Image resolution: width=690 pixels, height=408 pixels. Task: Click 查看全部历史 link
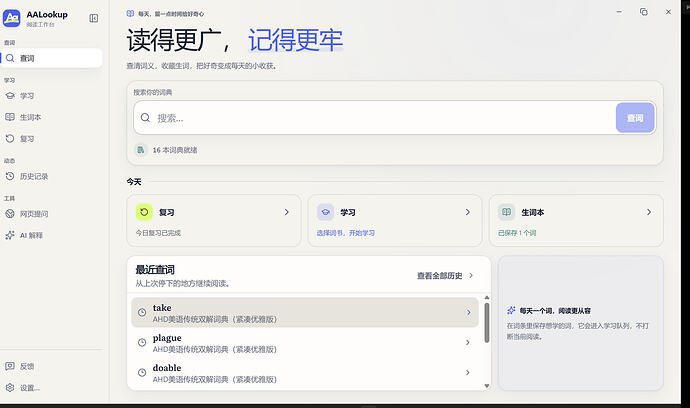(x=440, y=276)
